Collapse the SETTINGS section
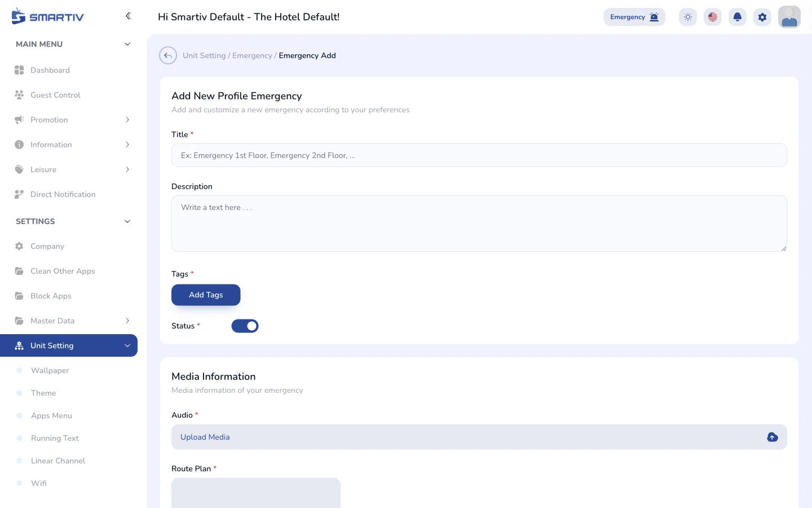The height and width of the screenshot is (508, 812). (x=127, y=221)
